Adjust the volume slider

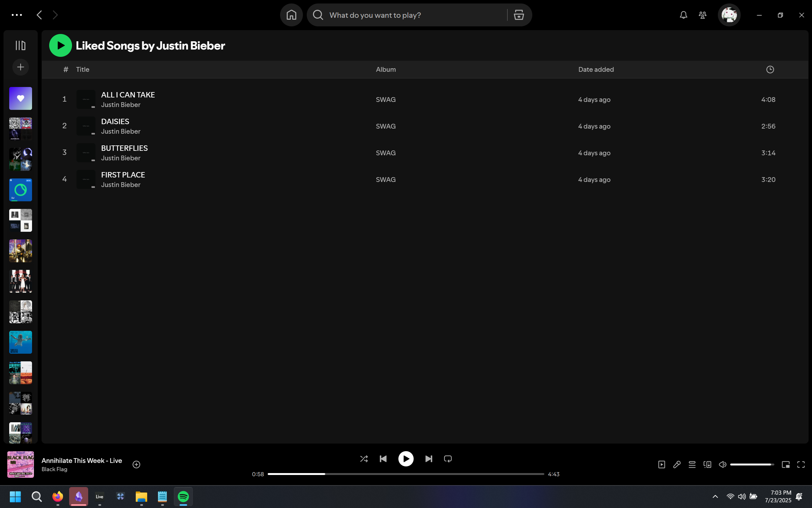pyautogui.click(x=752, y=464)
